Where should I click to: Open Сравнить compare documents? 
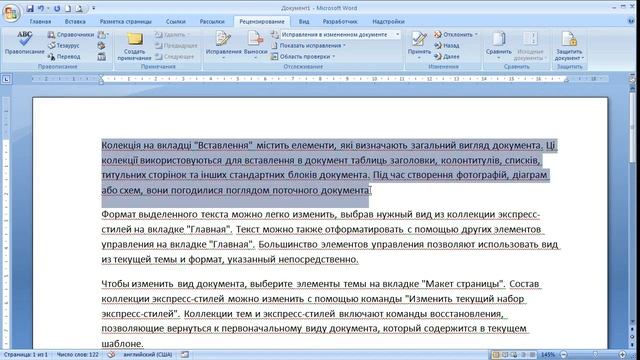498,46
